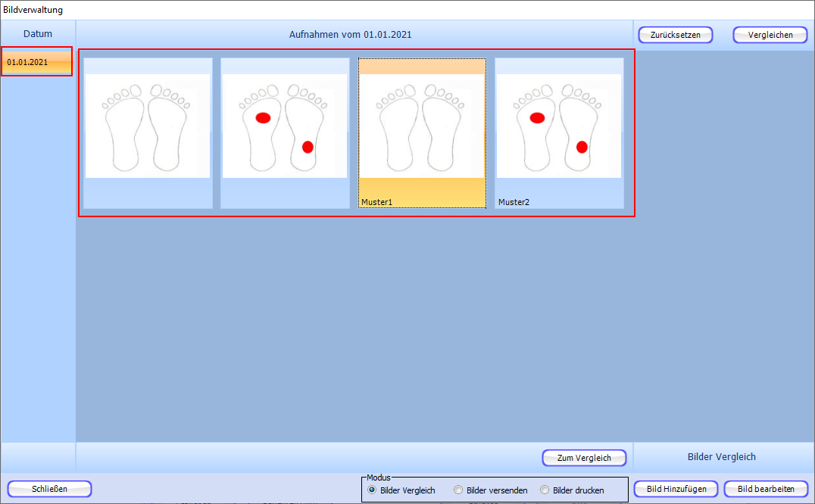Click the Aufnahmen vom 01.01.2021 header
The width and height of the screenshot is (815, 504).
(x=351, y=34)
